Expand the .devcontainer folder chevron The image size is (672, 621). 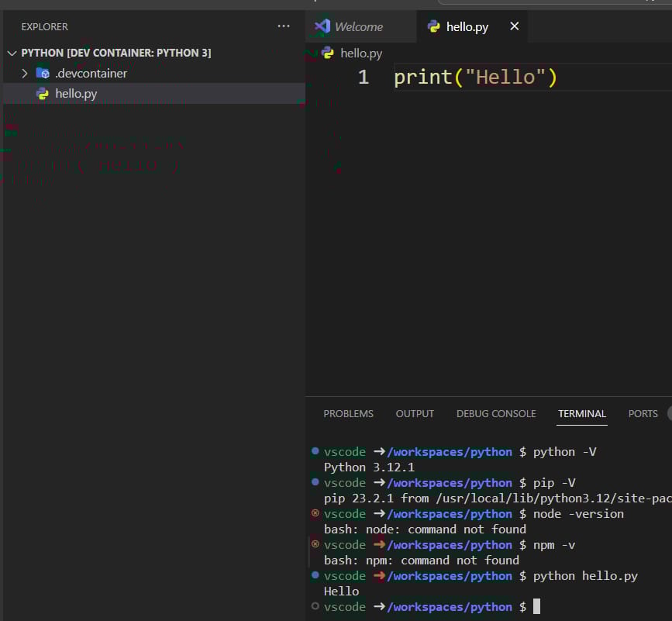[25, 73]
